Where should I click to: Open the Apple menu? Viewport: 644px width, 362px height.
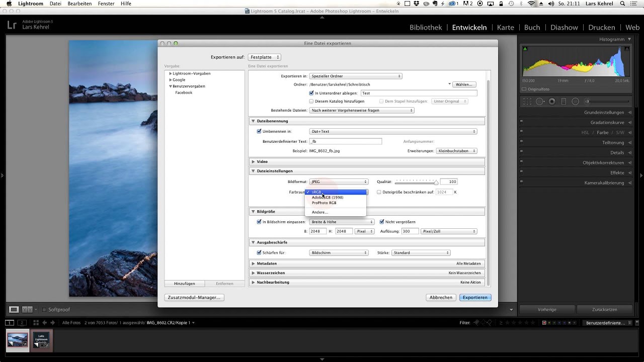(x=9, y=4)
